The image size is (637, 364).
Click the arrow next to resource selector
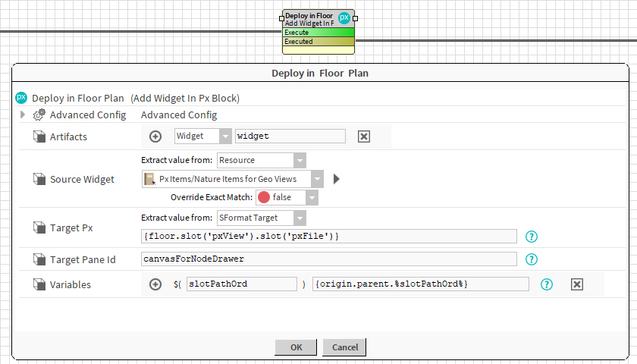tap(337, 179)
